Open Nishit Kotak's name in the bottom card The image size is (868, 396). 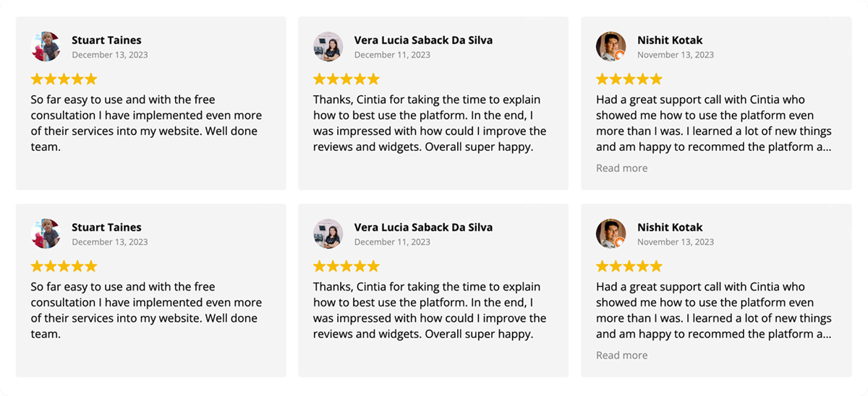(670, 228)
